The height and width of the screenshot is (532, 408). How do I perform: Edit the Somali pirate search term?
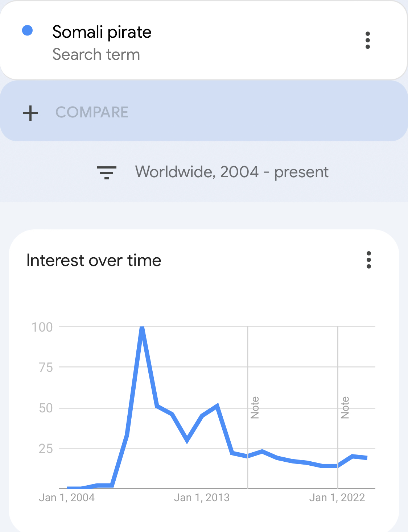(102, 32)
